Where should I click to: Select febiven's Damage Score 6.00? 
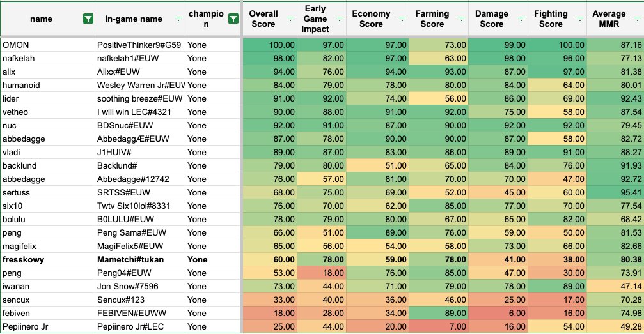[498, 313]
